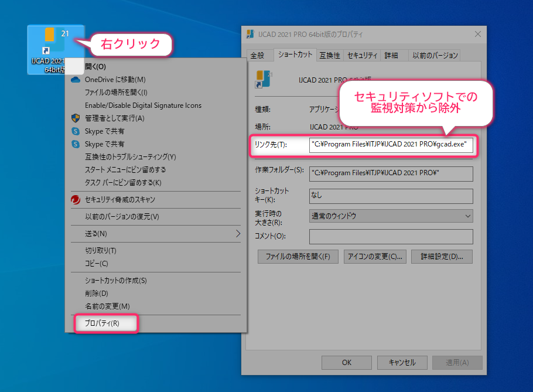Click the second Skype icon in context menu

click(76, 144)
